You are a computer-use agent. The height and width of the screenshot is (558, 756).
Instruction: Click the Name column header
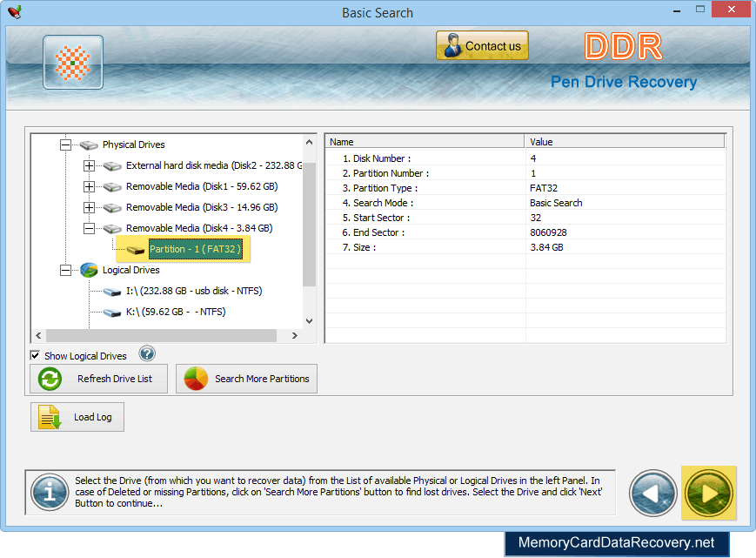[x=425, y=142]
